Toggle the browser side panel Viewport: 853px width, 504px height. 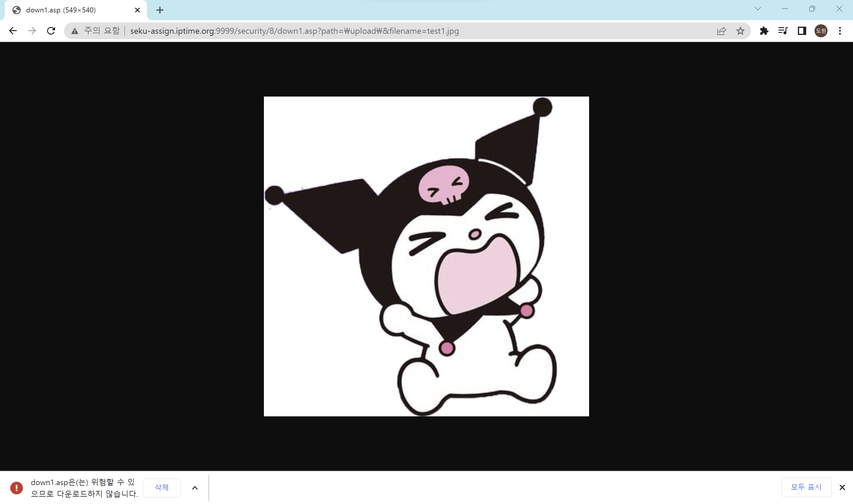coord(802,31)
